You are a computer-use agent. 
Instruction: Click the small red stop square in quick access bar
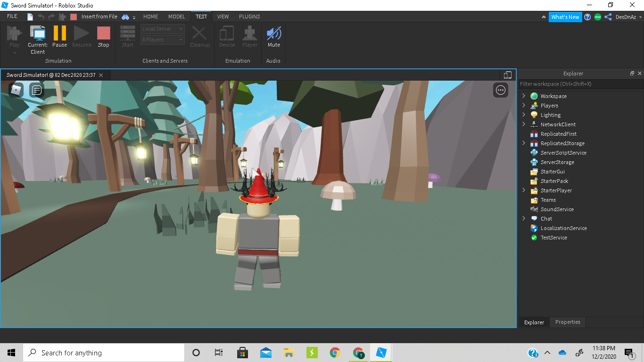[x=74, y=16]
